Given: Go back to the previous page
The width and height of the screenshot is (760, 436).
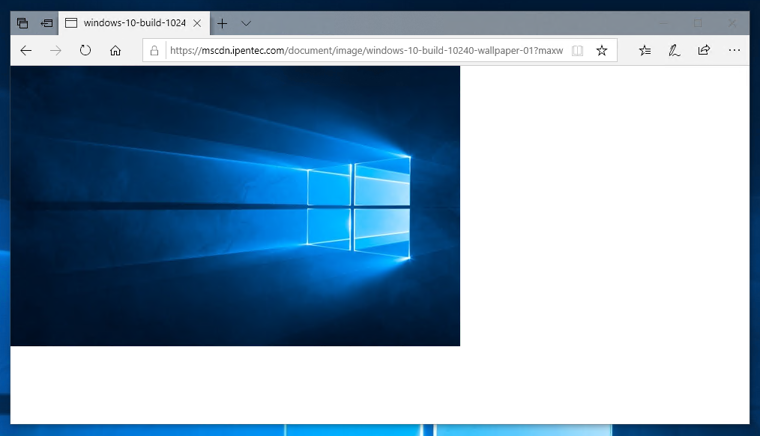Looking at the screenshot, I should tap(26, 50).
